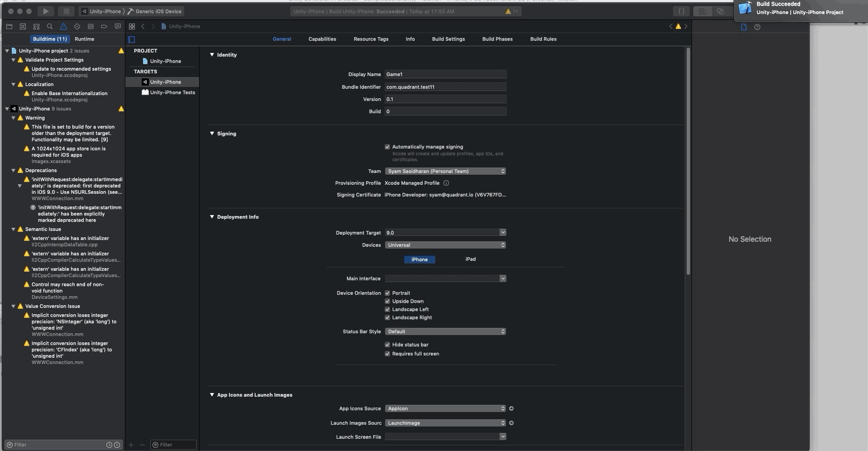Viewport: 868px width, 451px height.
Task: Open the Test navigator diamond icon
Action: [77, 26]
